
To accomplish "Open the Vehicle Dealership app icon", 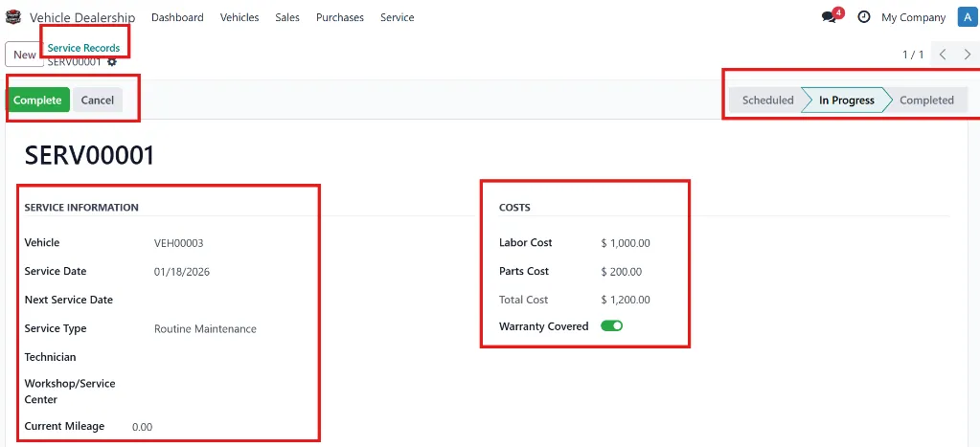I will (13, 17).
